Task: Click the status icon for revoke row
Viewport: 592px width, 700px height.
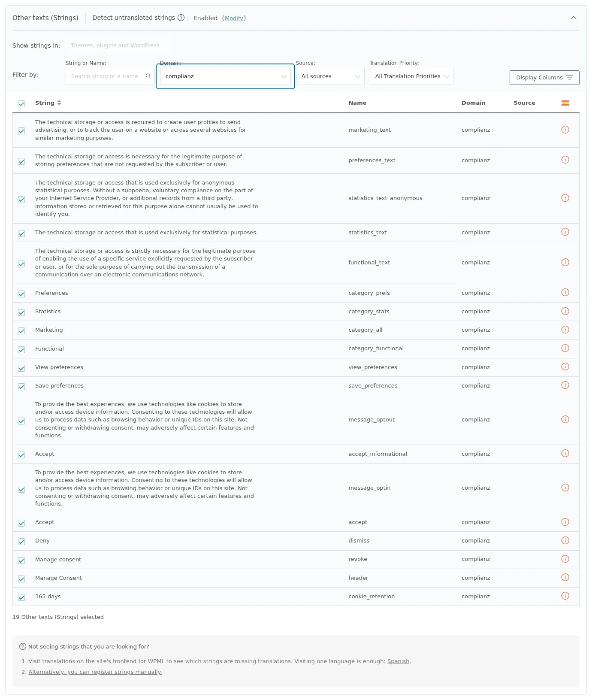Action: pos(565,559)
